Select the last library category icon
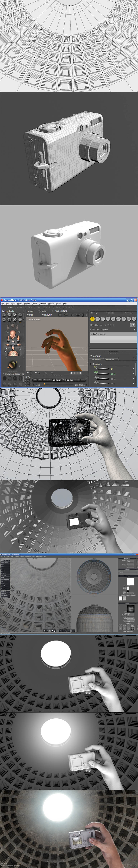 pyautogui.click(x=134, y=319)
